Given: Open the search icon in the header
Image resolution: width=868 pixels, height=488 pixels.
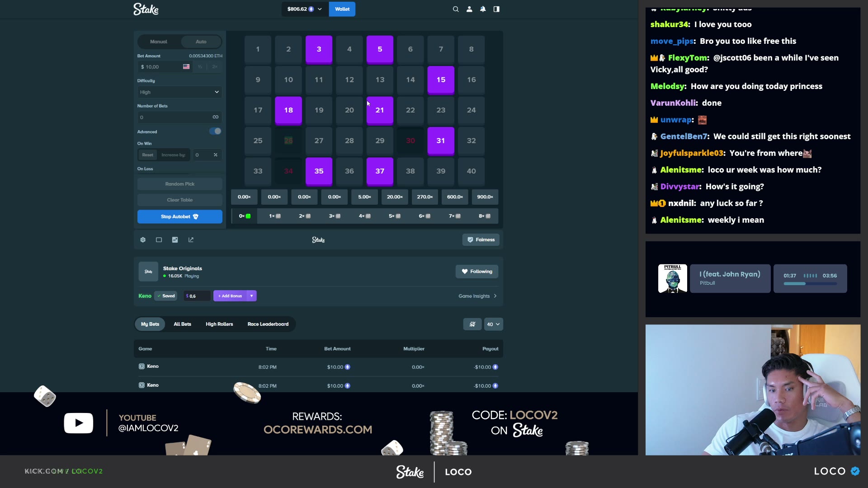Looking at the screenshot, I should click(x=456, y=9).
